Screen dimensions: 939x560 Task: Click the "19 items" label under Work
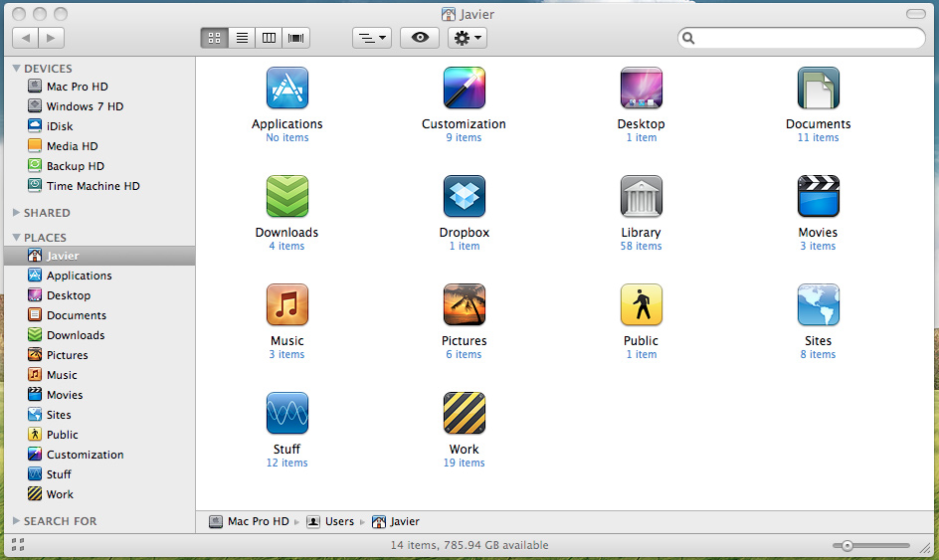[x=465, y=463]
